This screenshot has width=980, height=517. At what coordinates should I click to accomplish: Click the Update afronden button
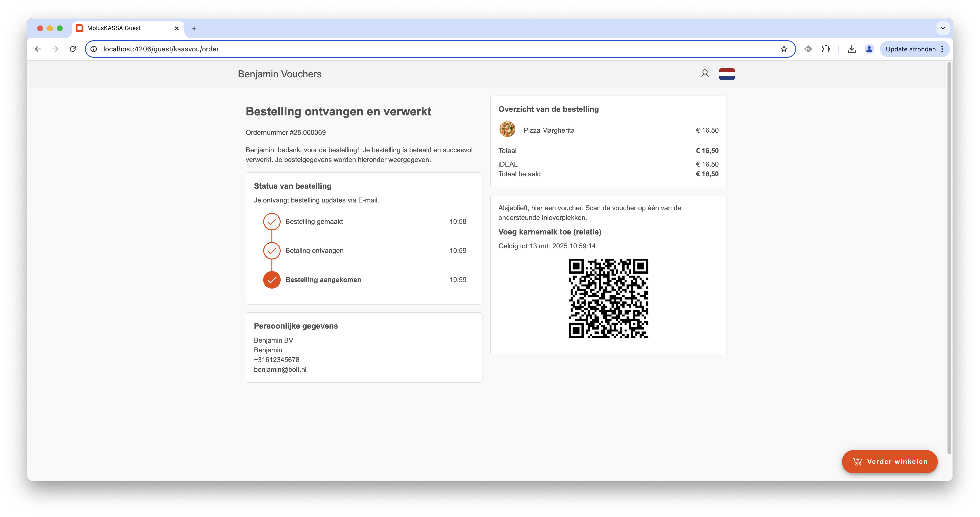910,49
